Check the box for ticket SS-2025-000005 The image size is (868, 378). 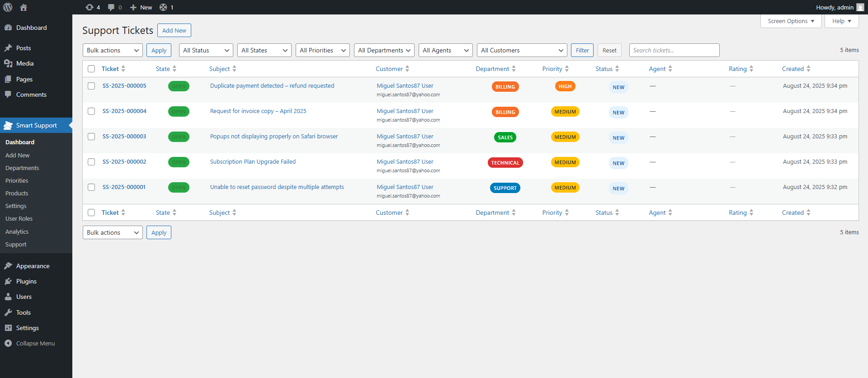(91, 86)
